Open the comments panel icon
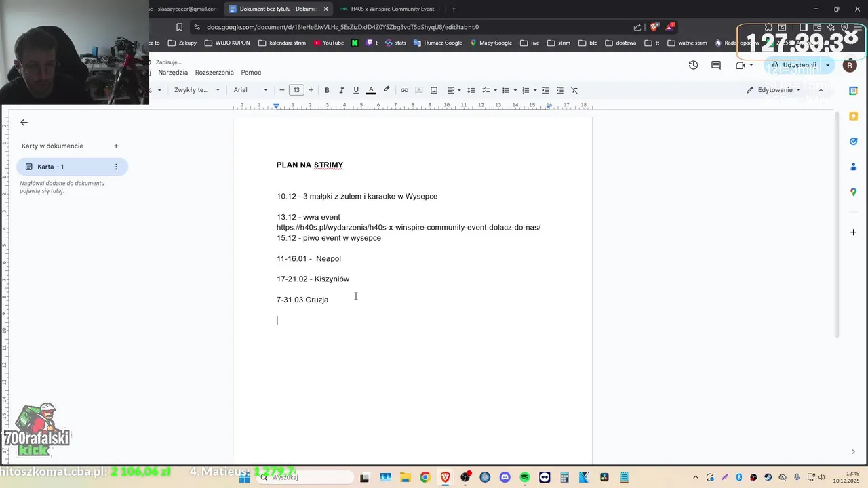 pyautogui.click(x=715, y=65)
